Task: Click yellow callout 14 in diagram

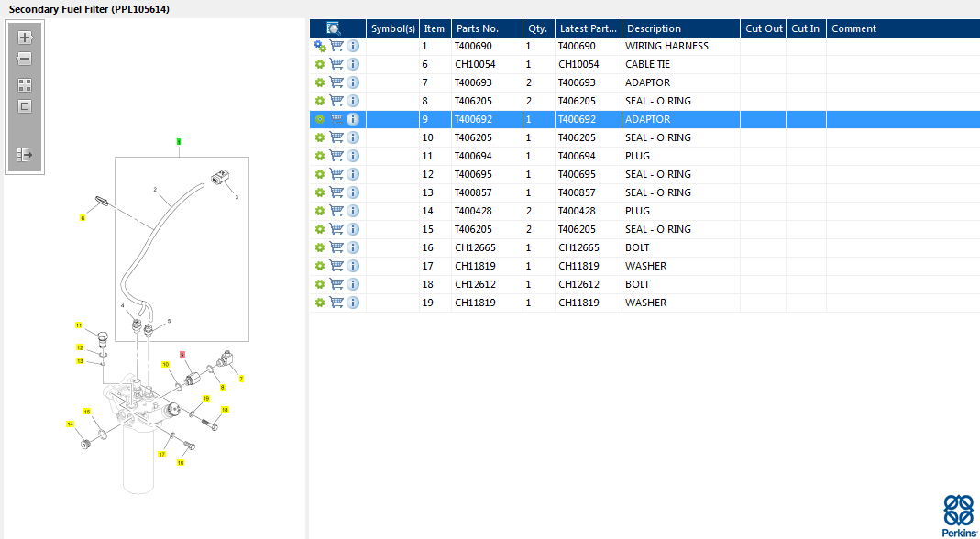Action: tap(70, 423)
